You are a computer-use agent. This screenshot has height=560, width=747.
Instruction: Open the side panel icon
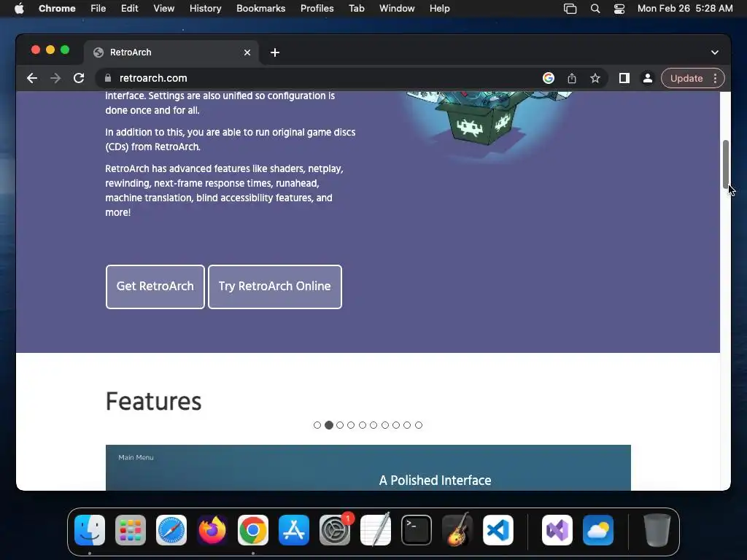[x=624, y=78]
